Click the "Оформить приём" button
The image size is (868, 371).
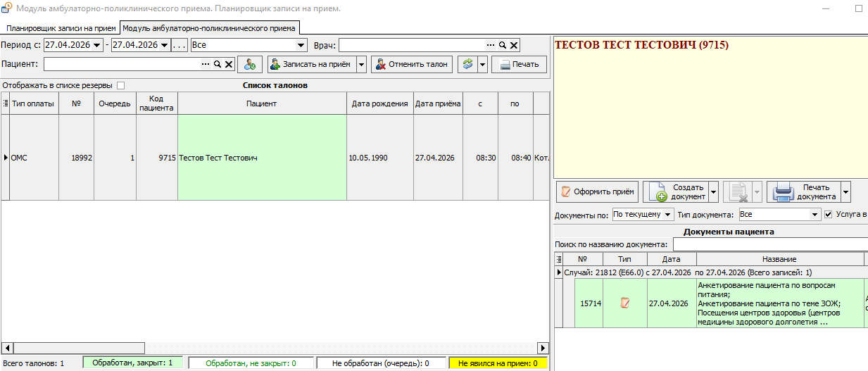597,191
